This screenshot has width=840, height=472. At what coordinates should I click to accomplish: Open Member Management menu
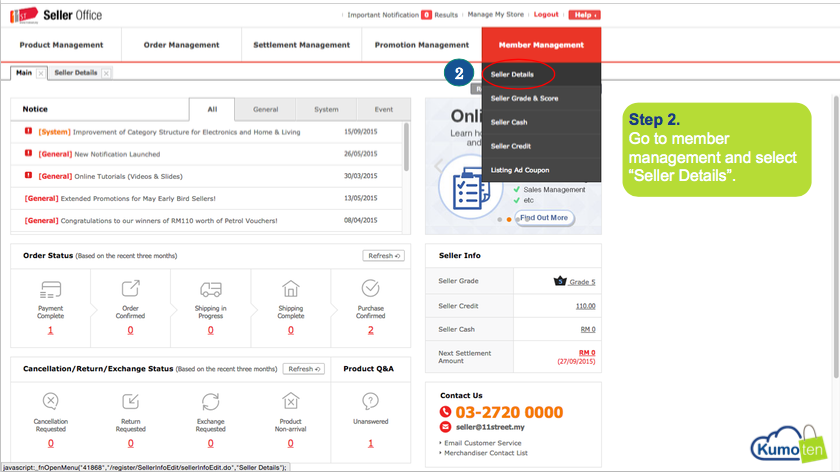541,45
